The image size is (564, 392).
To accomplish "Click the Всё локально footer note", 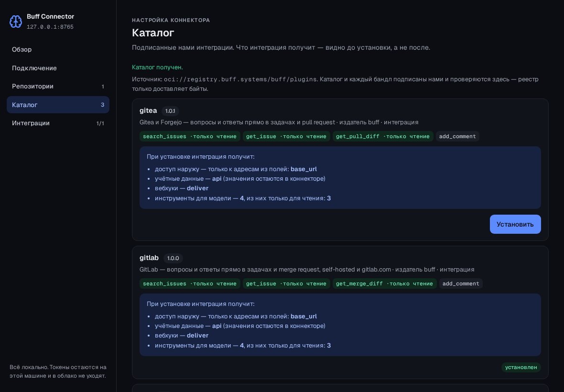I will (58, 371).
